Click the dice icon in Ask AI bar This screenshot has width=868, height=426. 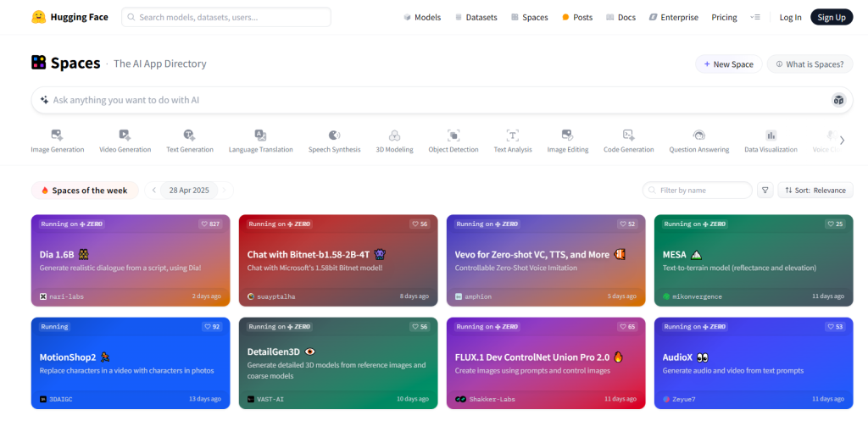[x=838, y=100]
